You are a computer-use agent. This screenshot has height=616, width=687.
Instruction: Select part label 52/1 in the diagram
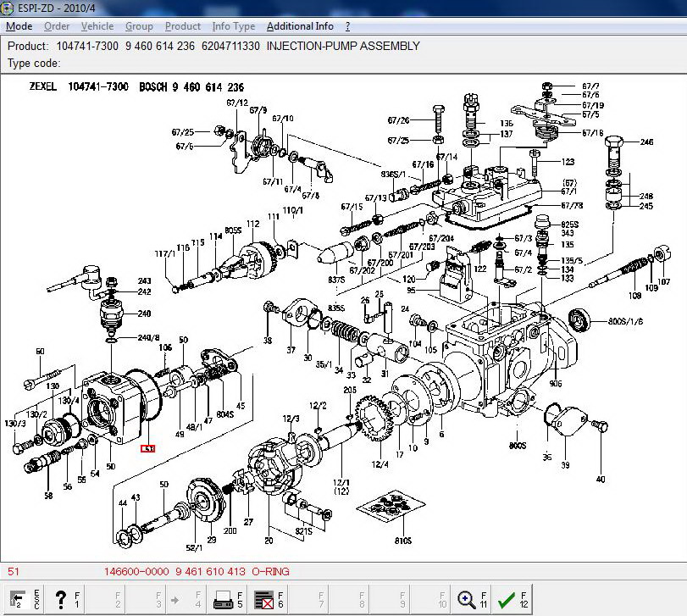[194, 548]
